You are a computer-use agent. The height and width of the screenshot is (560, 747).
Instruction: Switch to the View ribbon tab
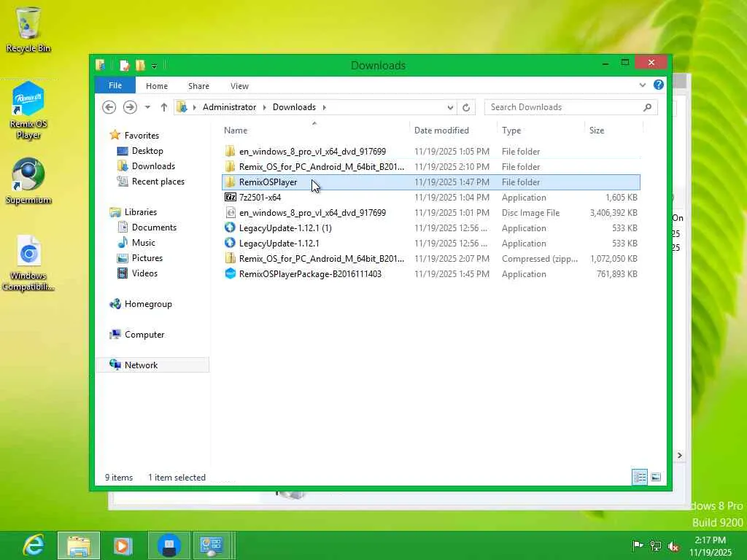[x=239, y=86]
